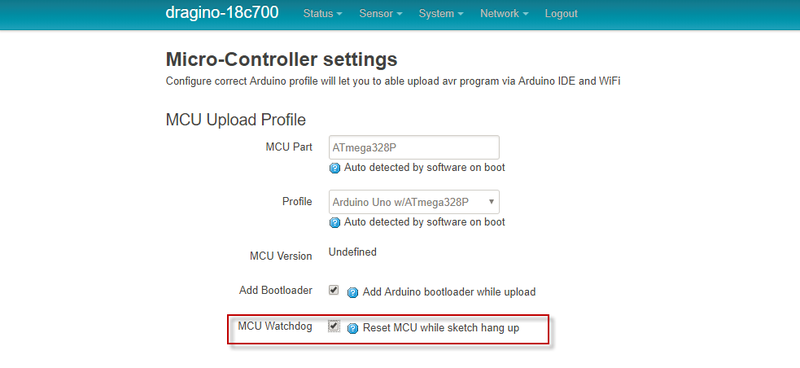Click help icon under MCU Part field
Screen dimensions: 800x368
pos(335,168)
